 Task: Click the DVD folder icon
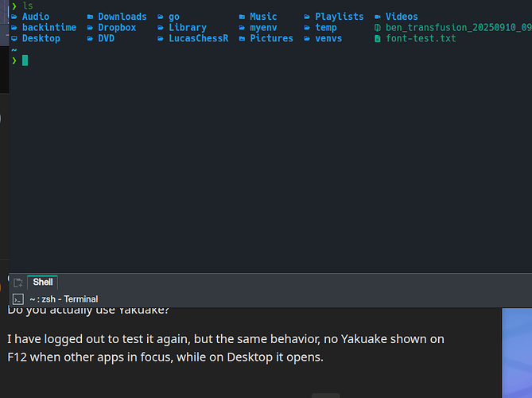[90, 38]
